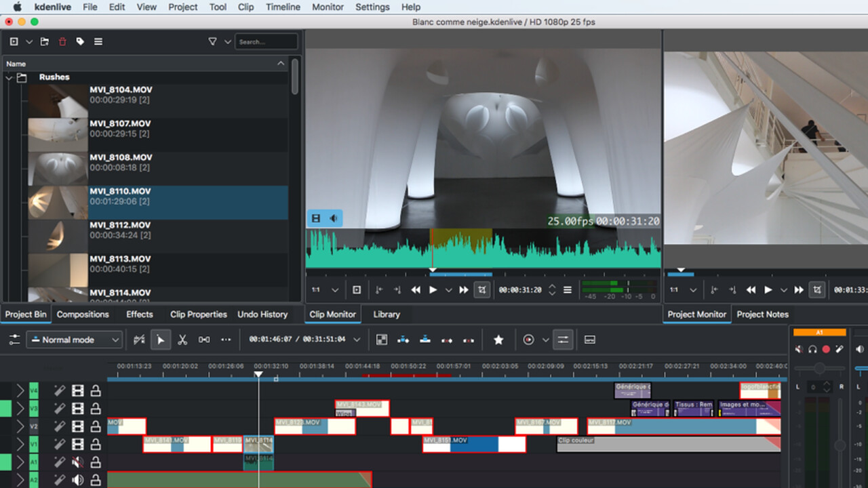Open the Timeline menu
This screenshot has width=868, height=488.
(283, 7)
